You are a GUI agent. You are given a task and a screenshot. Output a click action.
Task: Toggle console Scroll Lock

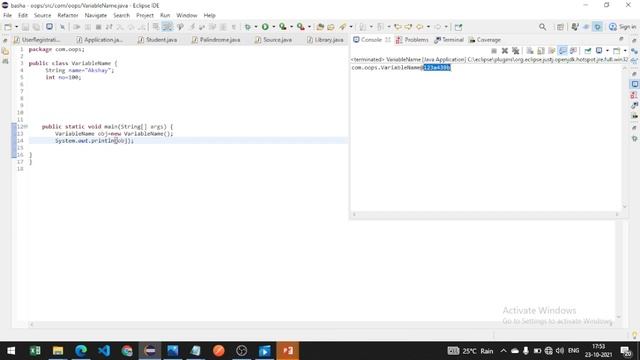click(x=541, y=51)
